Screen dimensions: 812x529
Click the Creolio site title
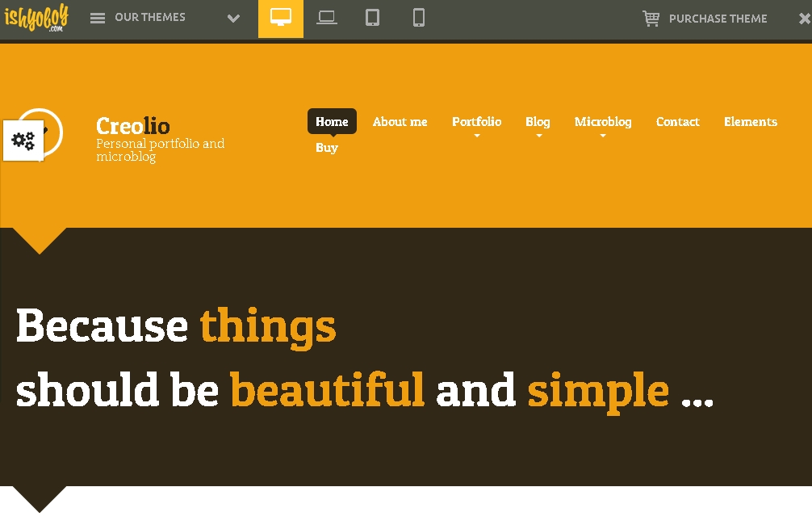click(133, 126)
